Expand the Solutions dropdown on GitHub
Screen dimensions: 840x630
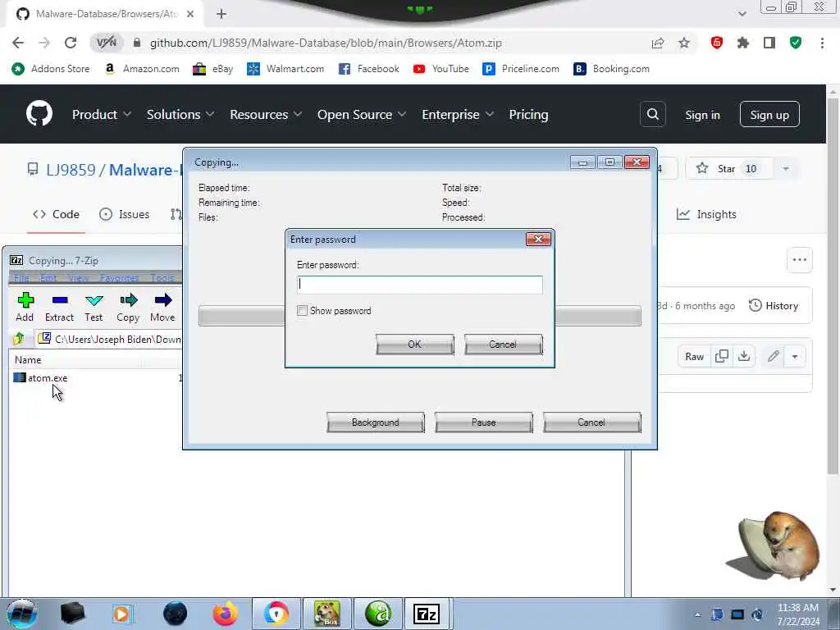click(x=180, y=115)
